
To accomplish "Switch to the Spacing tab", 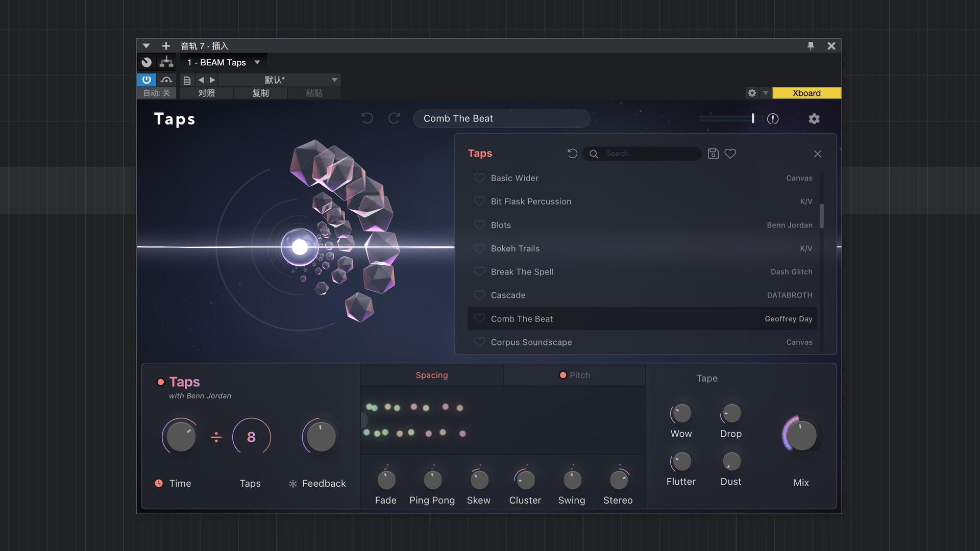I will (x=432, y=375).
